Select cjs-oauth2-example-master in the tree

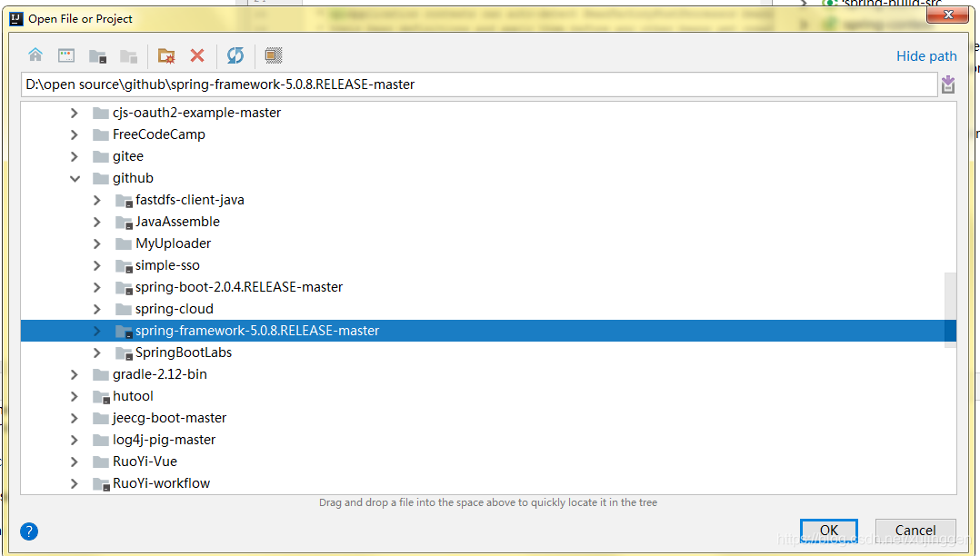pyautogui.click(x=196, y=113)
